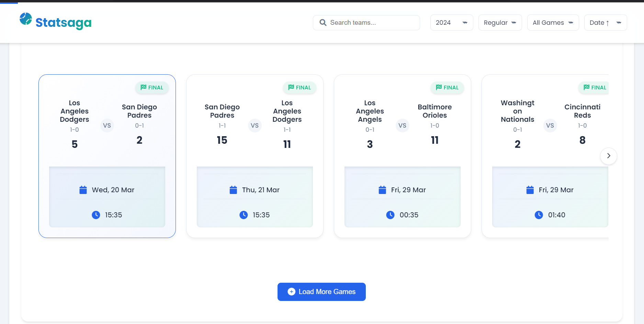Click the VS badge between Padres 15 and Dodgers 11
644x324 pixels.
255,126
